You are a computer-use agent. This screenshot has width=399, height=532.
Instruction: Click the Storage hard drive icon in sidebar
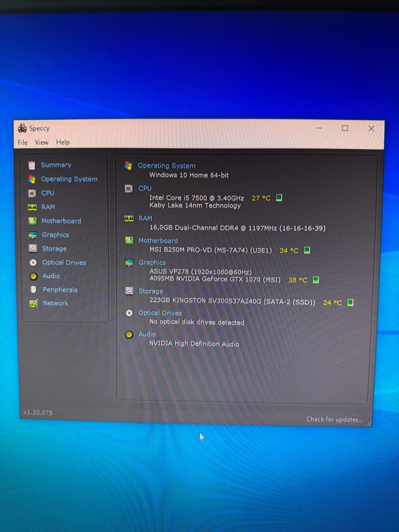[x=33, y=249]
